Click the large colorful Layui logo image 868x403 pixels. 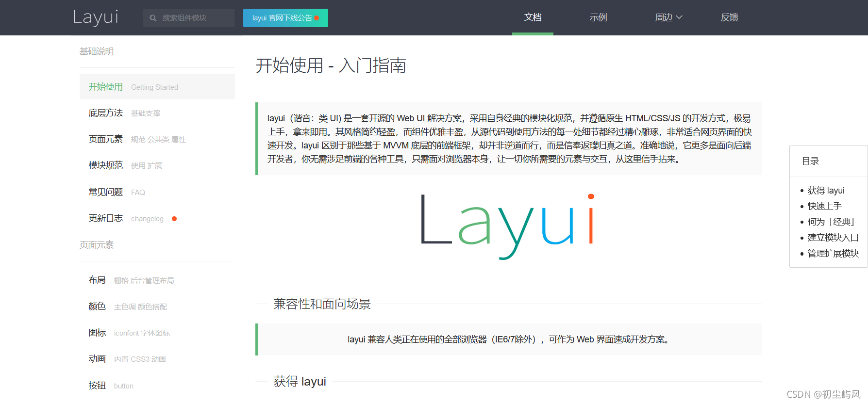coord(508,226)
